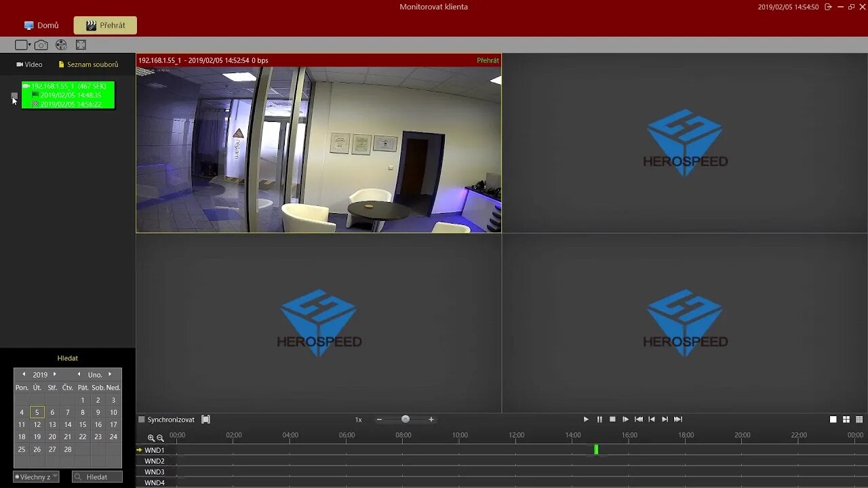Screen dimensions: 868x488
Task: Switch to the single-window layout
Action: click(833, 420)
